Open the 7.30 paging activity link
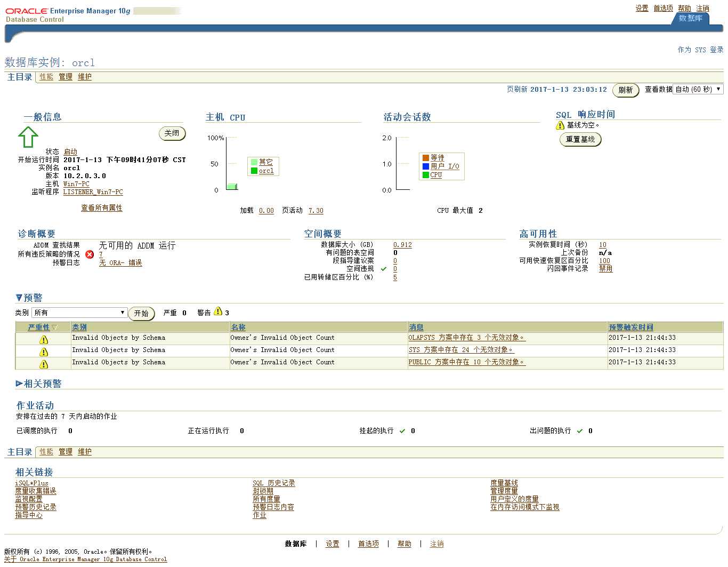This screenshot has height=567, width=728. pos(316,211)
